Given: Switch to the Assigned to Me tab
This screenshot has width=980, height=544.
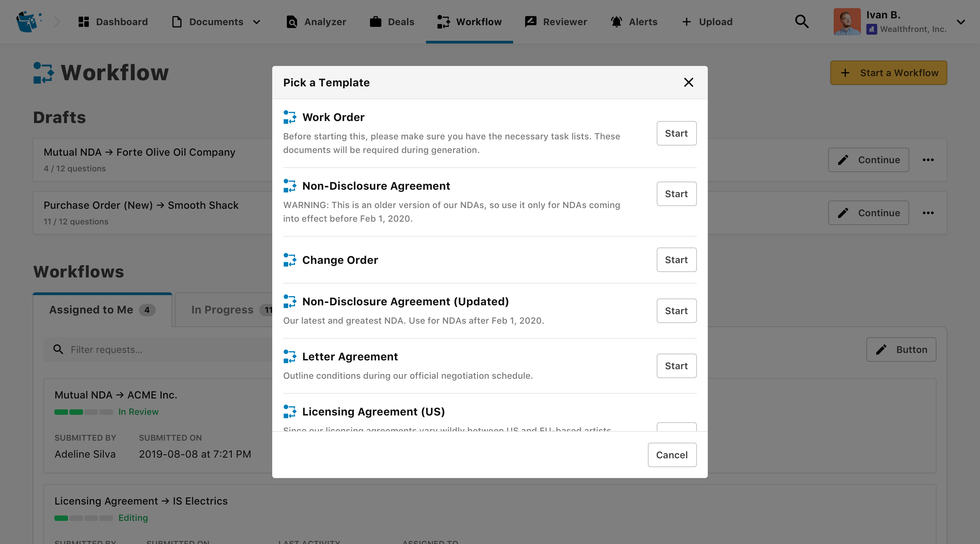Looking at the screenshot, I should pos(102,310).
